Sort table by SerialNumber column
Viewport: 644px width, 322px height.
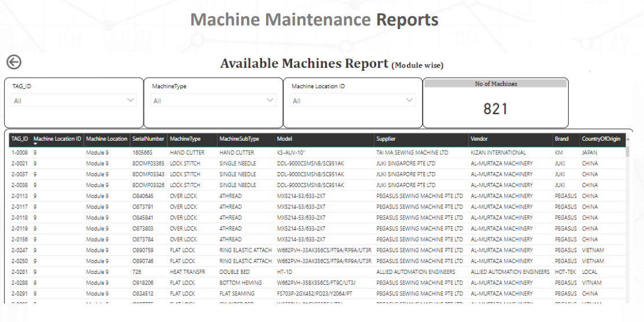coord(148,139)
